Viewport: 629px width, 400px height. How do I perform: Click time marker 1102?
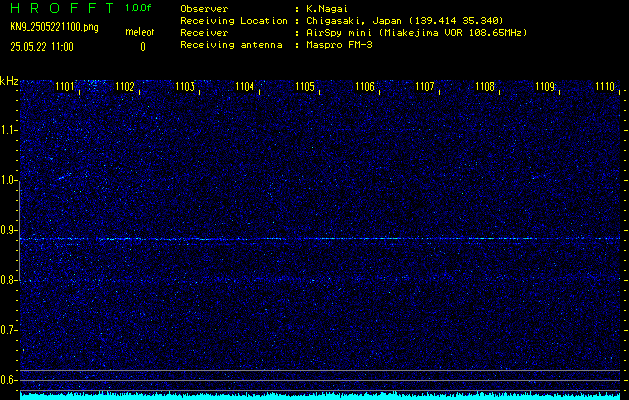pos(124,87)
